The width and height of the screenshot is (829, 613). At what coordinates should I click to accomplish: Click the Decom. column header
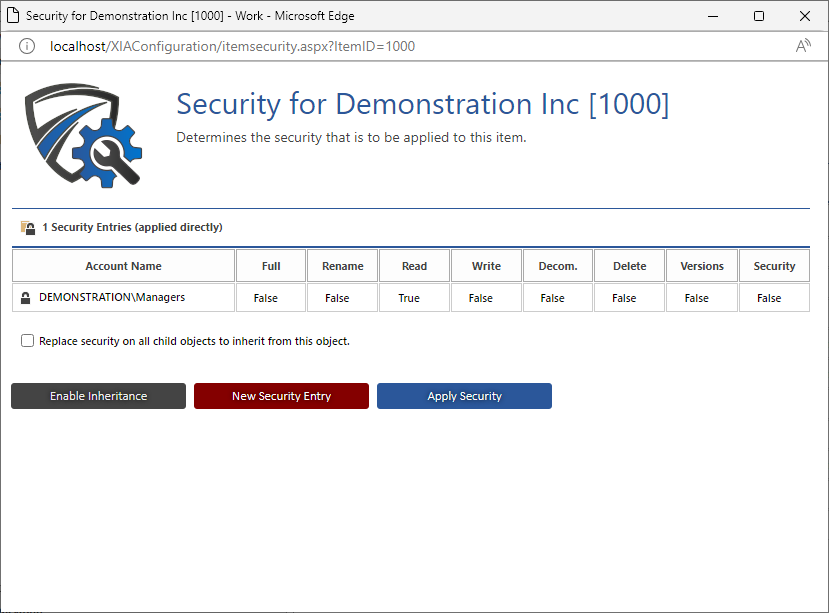pos(558,266)
